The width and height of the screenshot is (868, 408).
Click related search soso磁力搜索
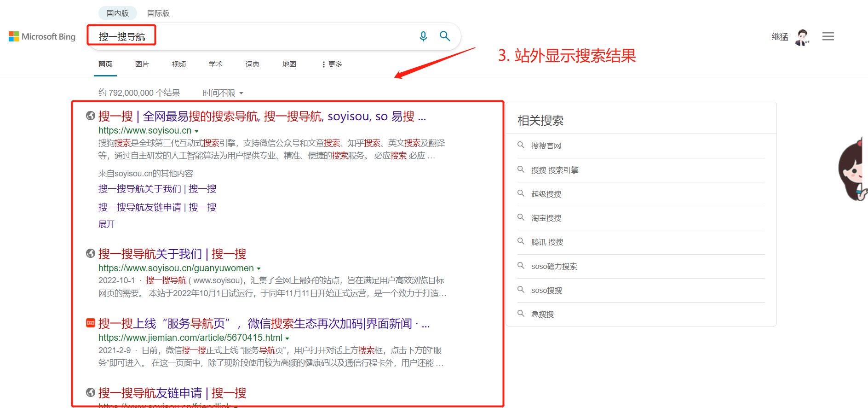point(554,266)
